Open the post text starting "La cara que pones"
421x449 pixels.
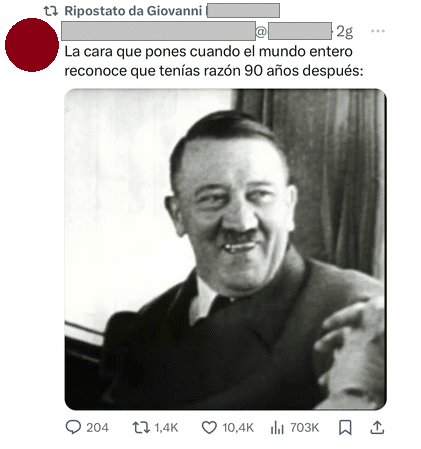pos(214,61)
